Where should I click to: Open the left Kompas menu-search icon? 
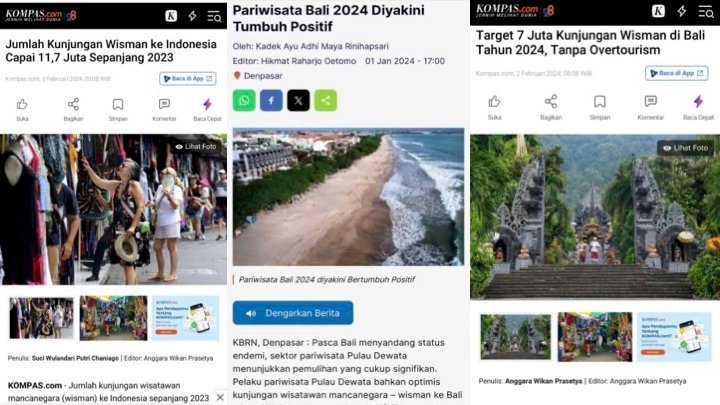click(214, 17)
